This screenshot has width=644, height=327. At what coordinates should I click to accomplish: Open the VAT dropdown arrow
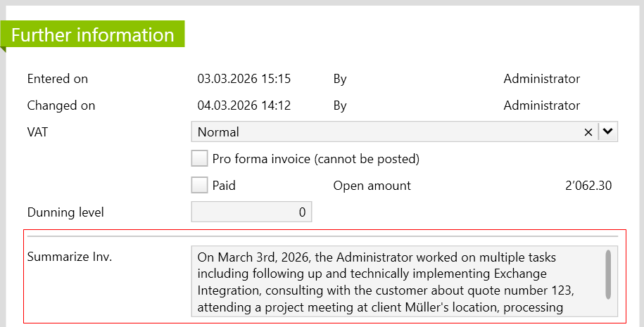click(x=608, y=132)
